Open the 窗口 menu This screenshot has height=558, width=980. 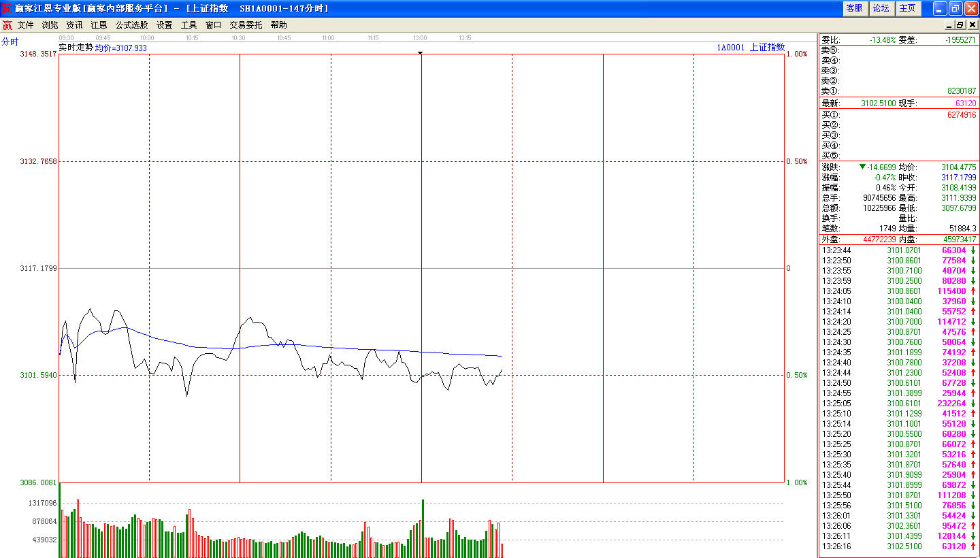(x=213, y=25)
